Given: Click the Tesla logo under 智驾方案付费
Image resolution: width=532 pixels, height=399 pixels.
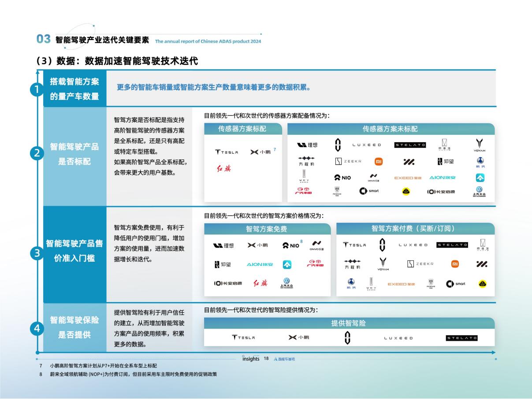Looking at the screenshot, I should pyautogui.click(x=355, y=245).
